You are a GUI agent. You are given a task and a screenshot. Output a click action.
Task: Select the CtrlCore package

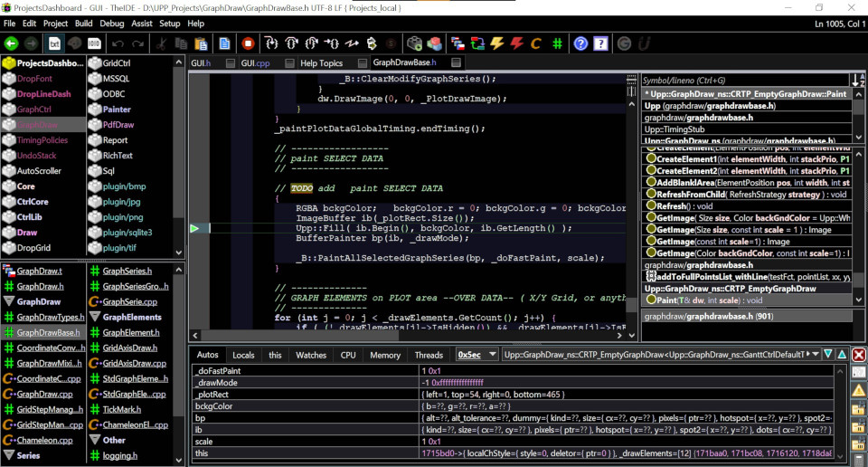pos(33,202)
